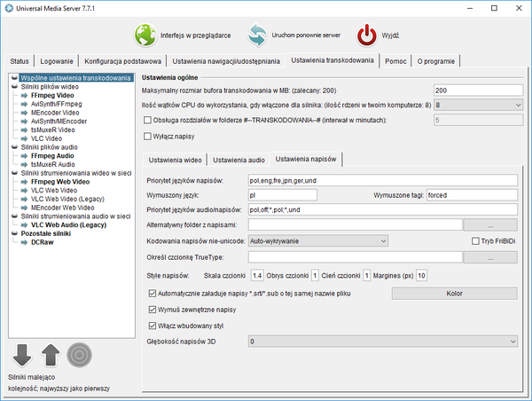Click the arrow icon beside FFmpeg Audio
This screenshot has width=532, height=401.
24,156
